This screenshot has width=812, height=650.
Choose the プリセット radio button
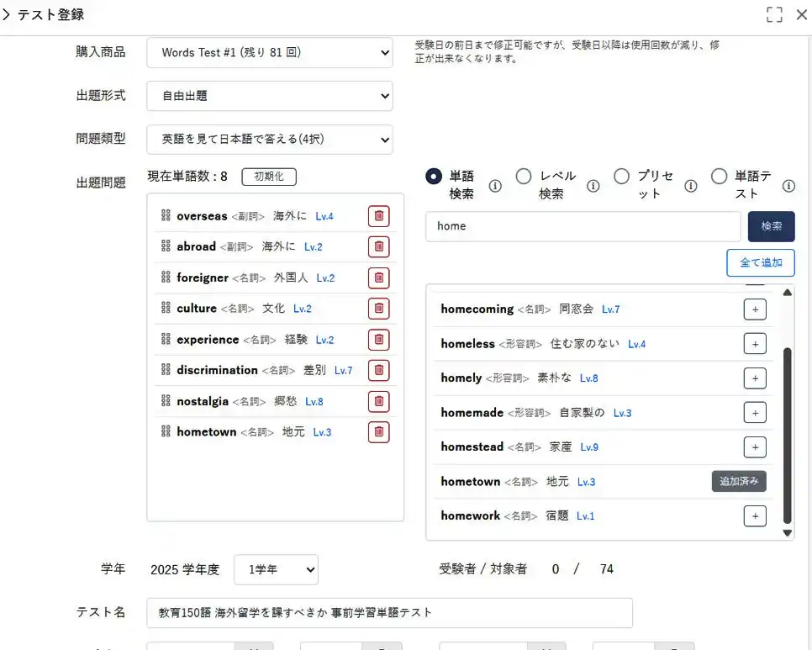(621, 177)
